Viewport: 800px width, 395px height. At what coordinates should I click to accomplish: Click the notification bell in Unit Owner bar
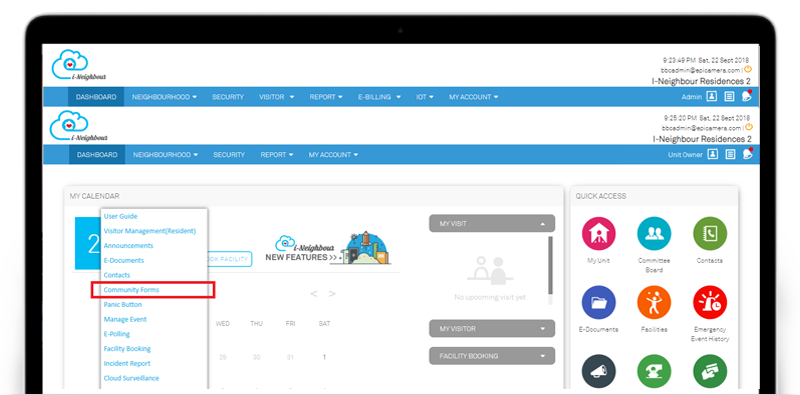click(x=747, y=154)
